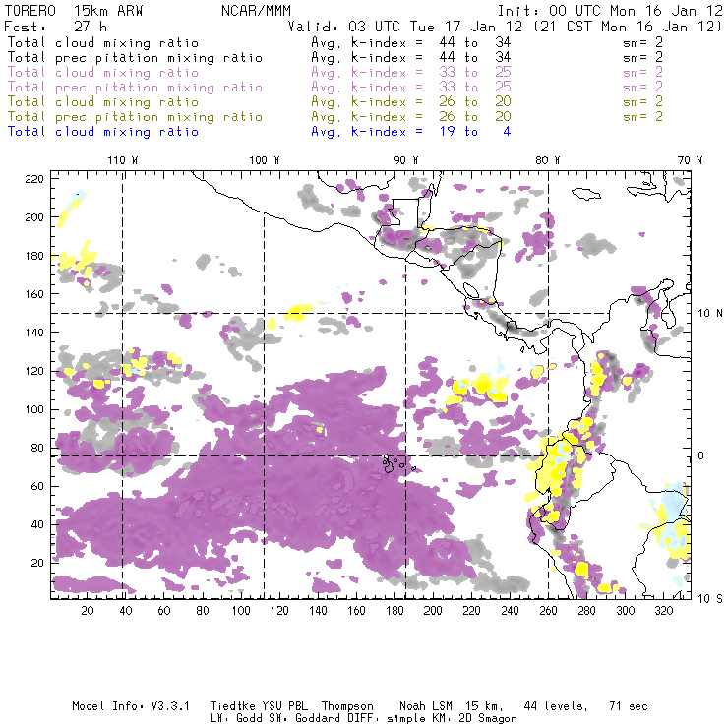The height and width of the screenshot is (728, 728).
Task: Click the Lake Nicaragua outline on the map
Action: [x=471, y=290]
